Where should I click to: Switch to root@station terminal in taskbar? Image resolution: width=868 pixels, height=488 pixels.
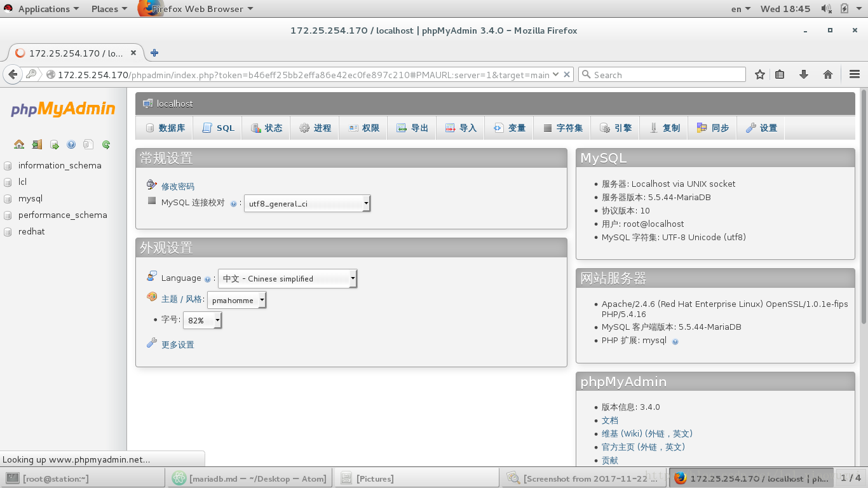[83, 478]
